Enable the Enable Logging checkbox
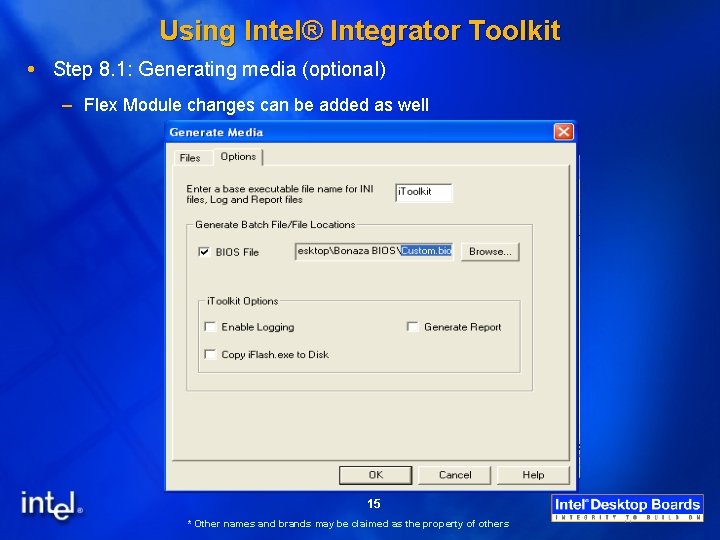The image size is (720, 540). coord(210,327)
